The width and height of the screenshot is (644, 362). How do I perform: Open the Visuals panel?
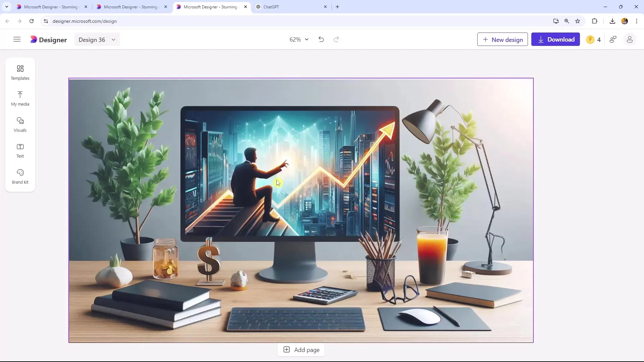20,124
